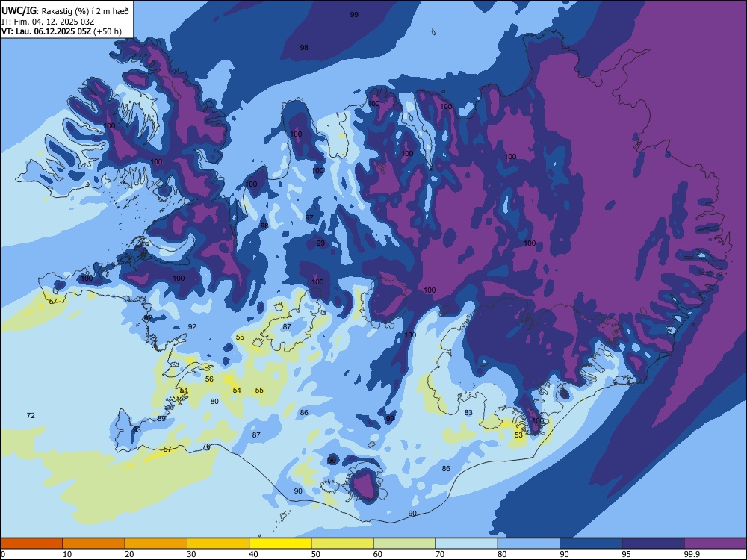The image size is (747, 560).
Task: Select the 20–30 light orange legend swatch
Action: click(x=156, y=544)
